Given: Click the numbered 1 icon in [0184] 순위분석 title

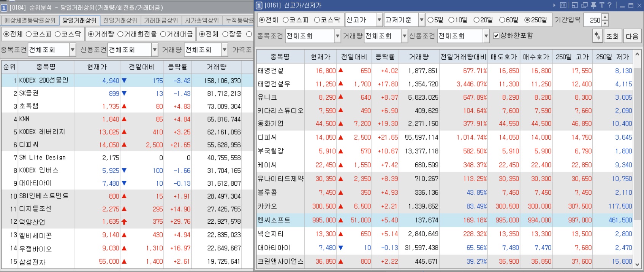Looking at the screenshot, I should (4, 8).
